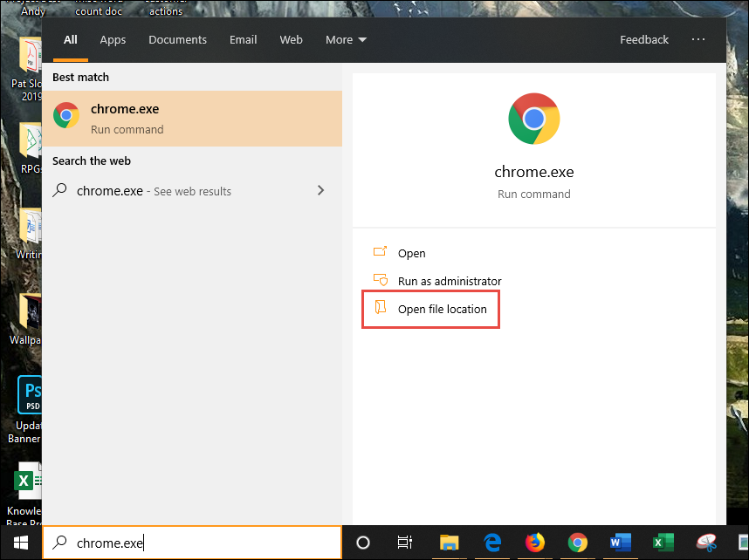Switch to the Apps search tab
This screenshot has width=749, height=560.
pos(113,39)
